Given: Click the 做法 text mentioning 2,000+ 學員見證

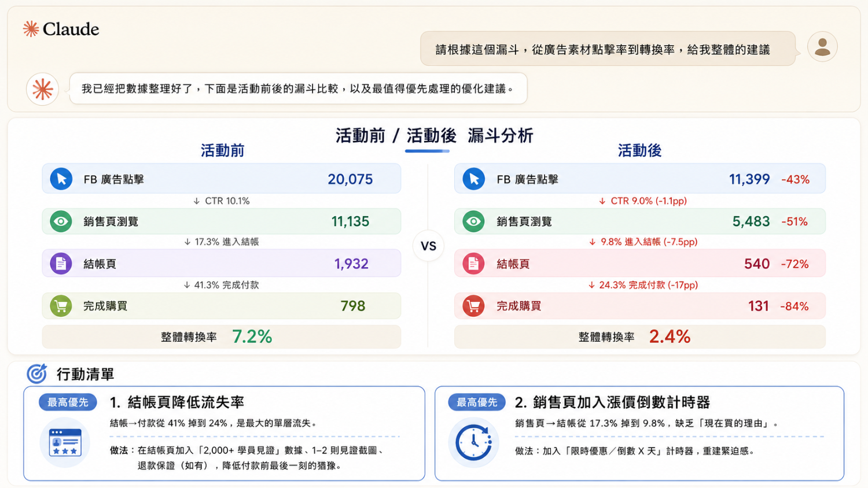Looking at the screenshot, I should click(248, 457).
